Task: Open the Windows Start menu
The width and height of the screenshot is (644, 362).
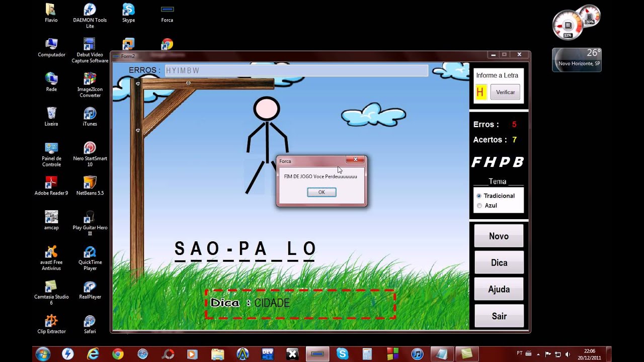Action: pyautogui.click(x=43, y=354)
